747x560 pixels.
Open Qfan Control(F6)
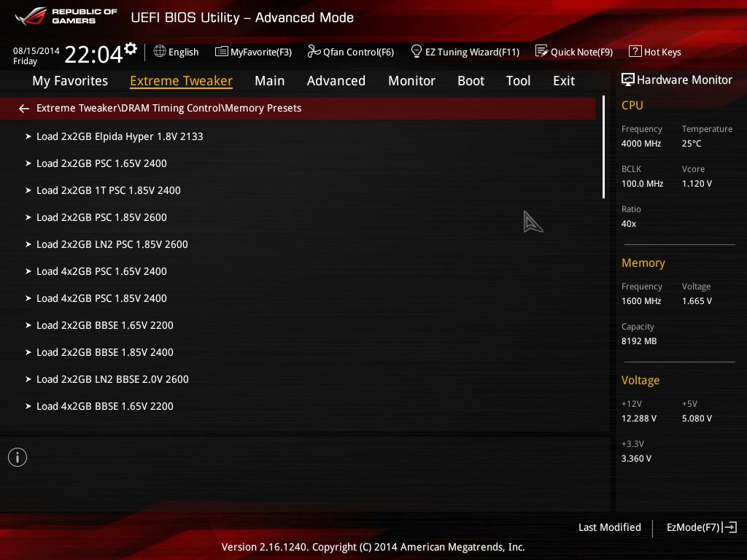351,52
